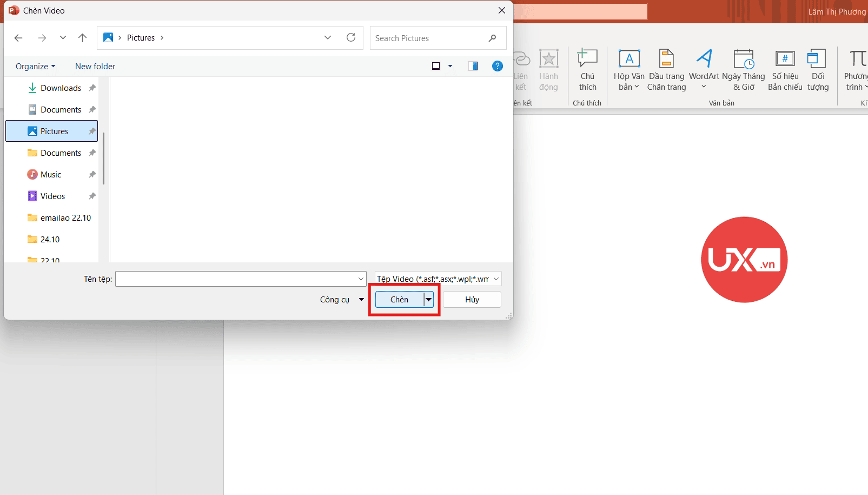
Task: Toggle the preview pane button
Action: tap(472, 66)
